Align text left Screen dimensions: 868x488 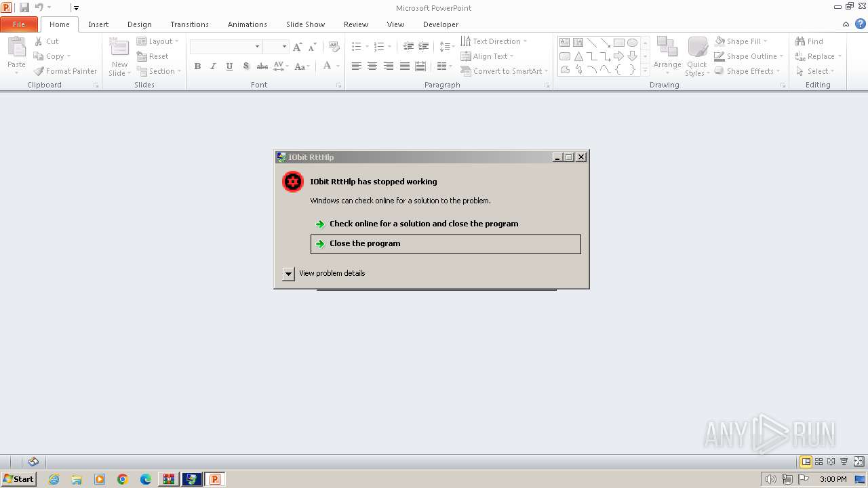[356, 66]
